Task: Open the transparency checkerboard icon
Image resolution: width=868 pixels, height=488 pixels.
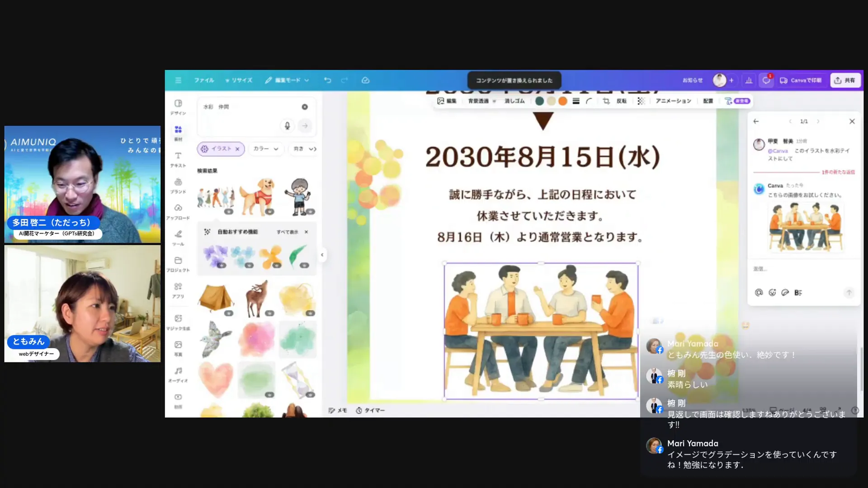Action: (x=641, y=101)
